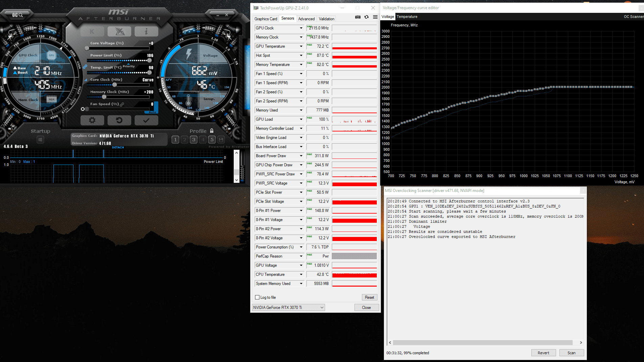This screenshot has height=362, width=644.
Task: Open Afterburner settings gear button
Action: (92, 120)
